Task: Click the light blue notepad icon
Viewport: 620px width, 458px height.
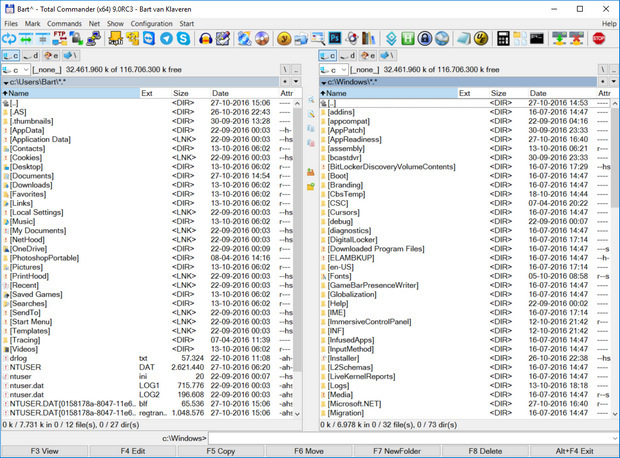Action: [x=464, y=39]
